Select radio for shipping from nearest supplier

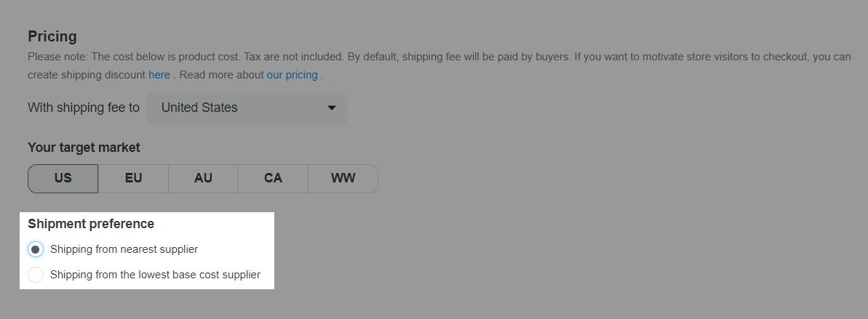pyautogui.click(x=36, y=249)
